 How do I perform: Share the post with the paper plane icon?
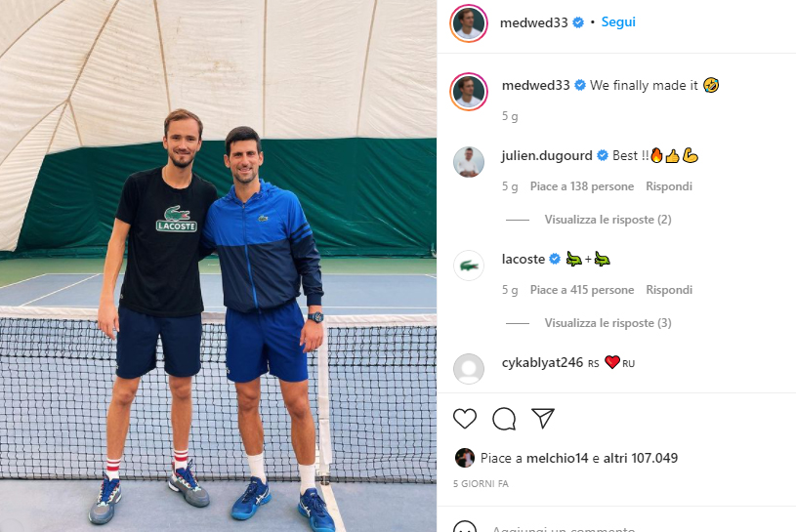click(543, 418)
